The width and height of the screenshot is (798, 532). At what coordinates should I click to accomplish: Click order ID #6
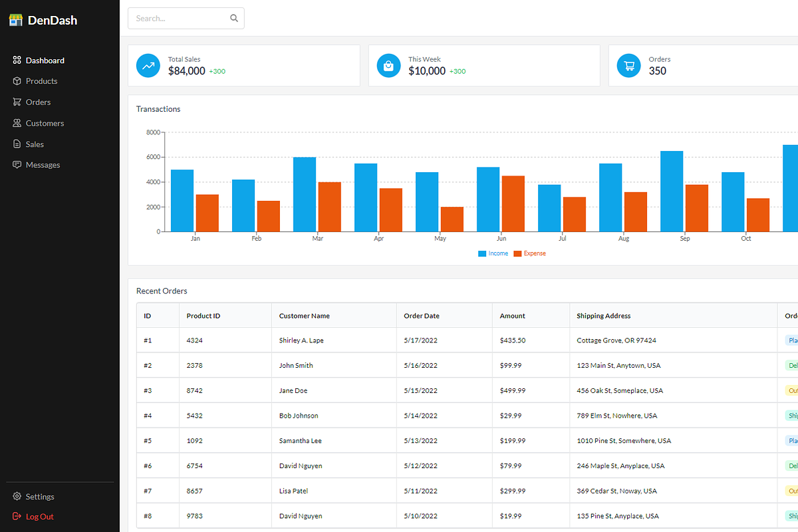[148, 466]
